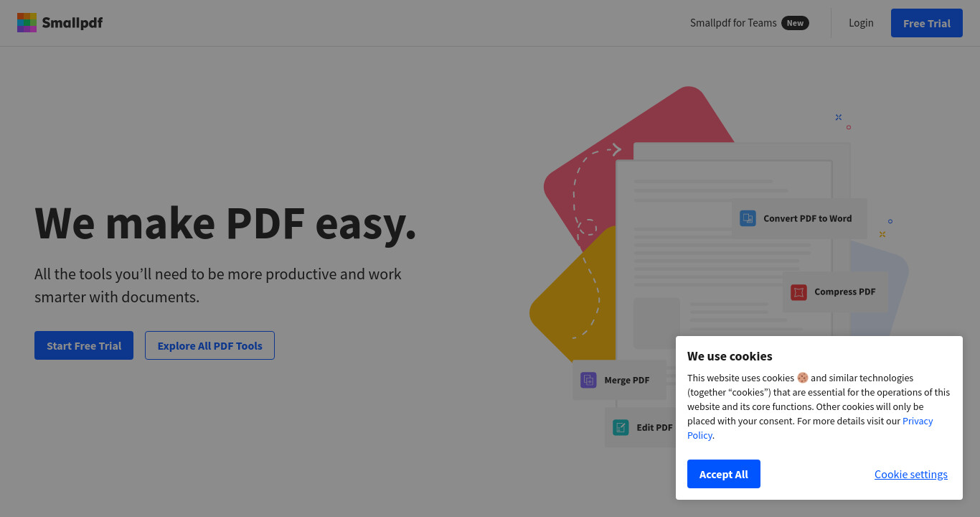This screenshot has height=517, width=980.
Task: Accept all cookies
Action: [x=724, y=474]
